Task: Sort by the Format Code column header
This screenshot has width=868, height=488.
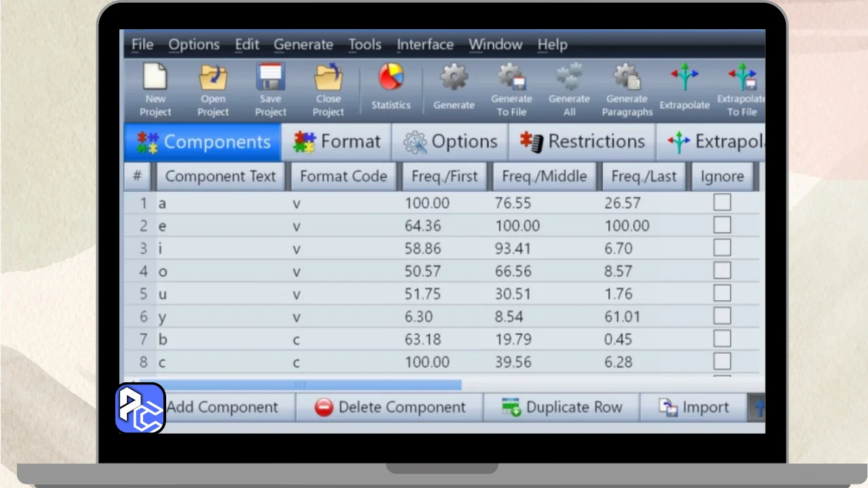Action: tap(343, 176)
